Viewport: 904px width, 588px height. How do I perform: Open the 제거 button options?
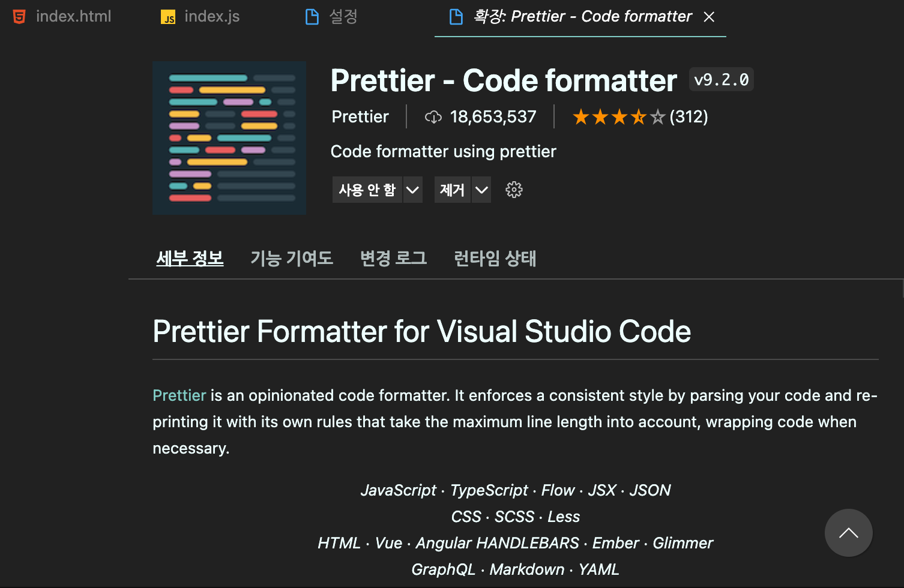pyautogui.click(x=453, y=189)
